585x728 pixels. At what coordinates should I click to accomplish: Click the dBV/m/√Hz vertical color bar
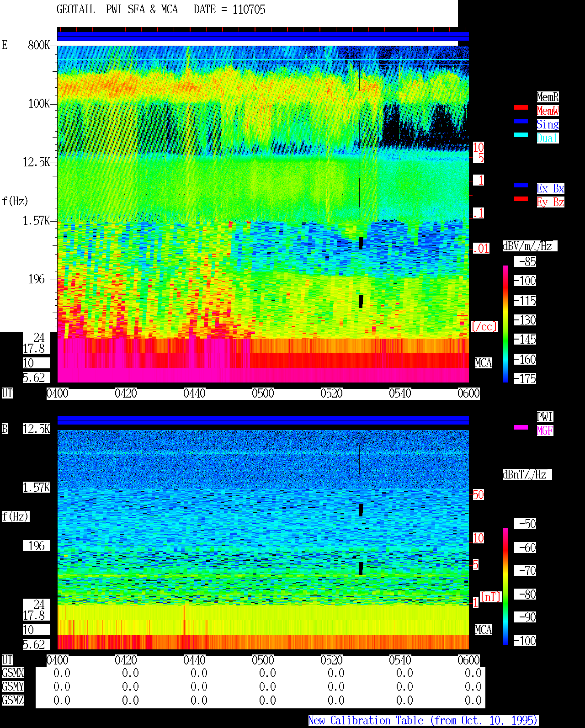[505, 324]
